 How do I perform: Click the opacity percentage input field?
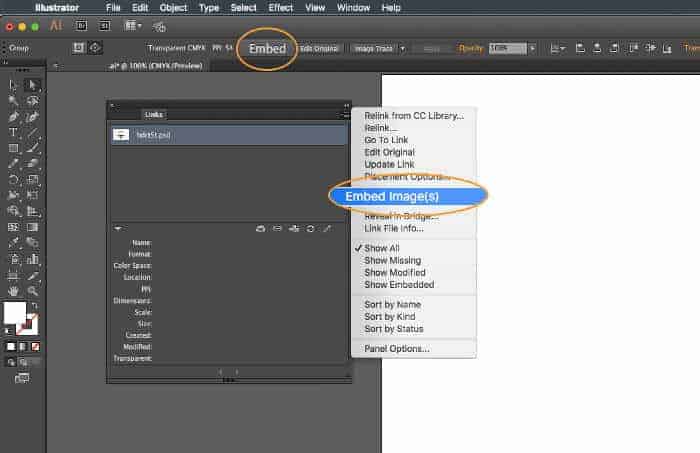click(508, 48)
